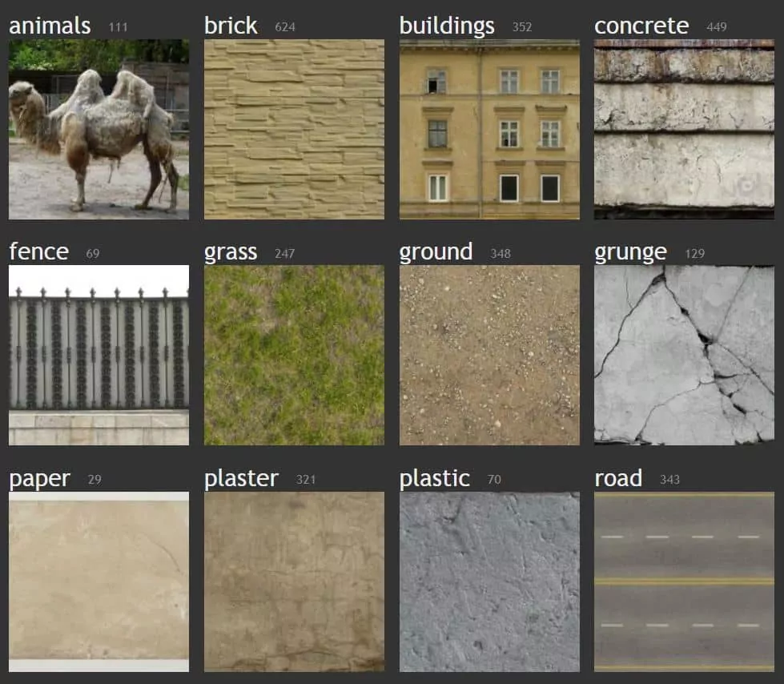This screenshot has width=784, height=684.
Task: Click the cracked grunge thumbnail
Action: pos(684,356)
